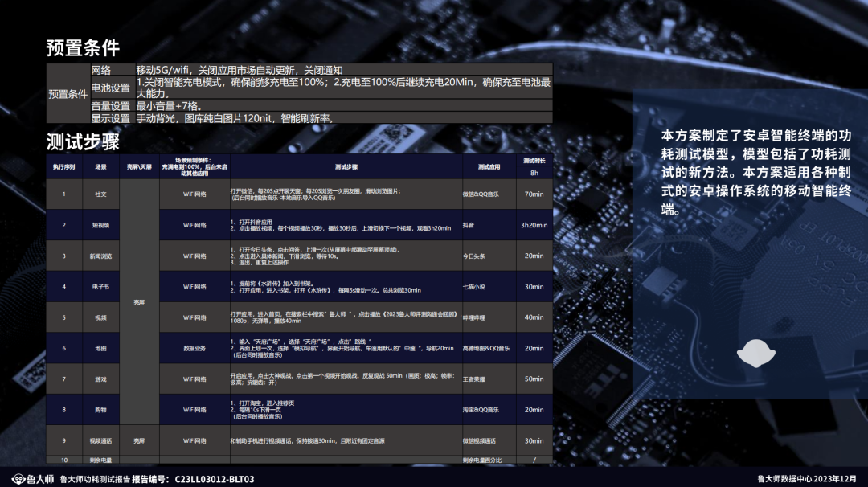This screenshot has height=487, width=868.
Task: Click the 70min duration cell
Action: (534, 194)
